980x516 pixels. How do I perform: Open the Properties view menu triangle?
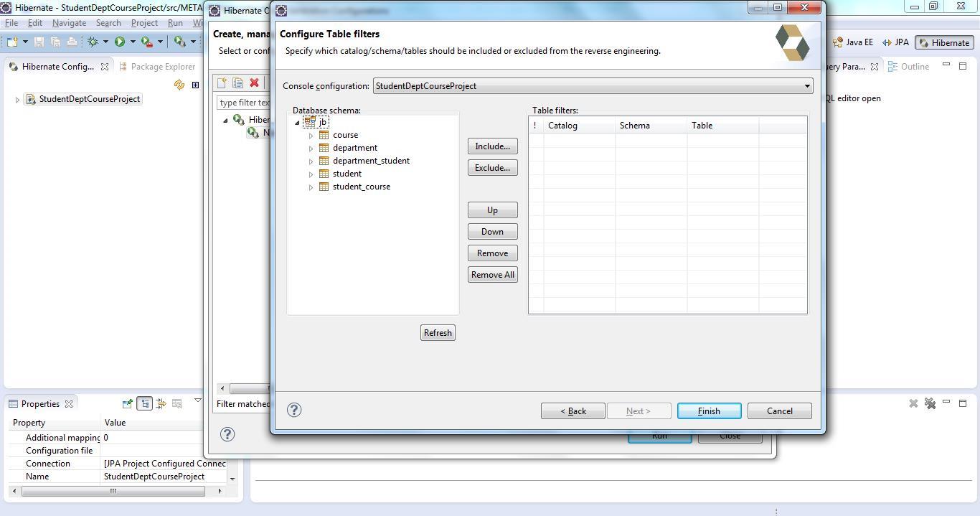point(198,400)
